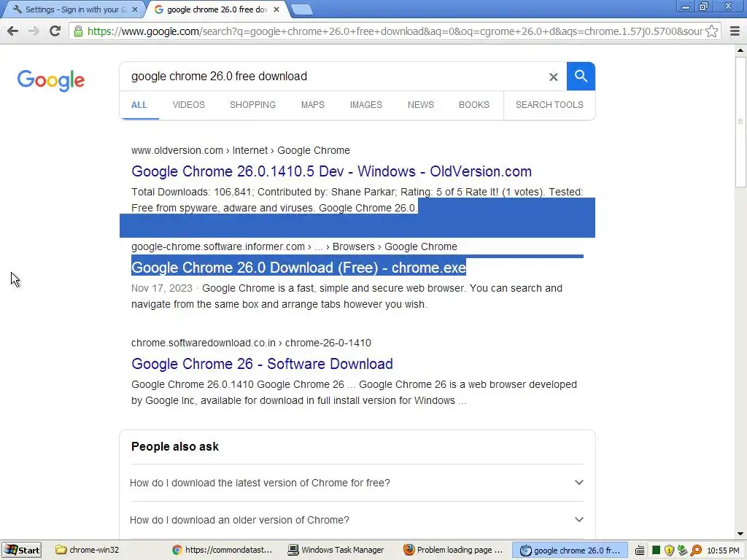Switch to chrome-win32 folder in taskbar
The image size is (747, 560).
point(88,550)
